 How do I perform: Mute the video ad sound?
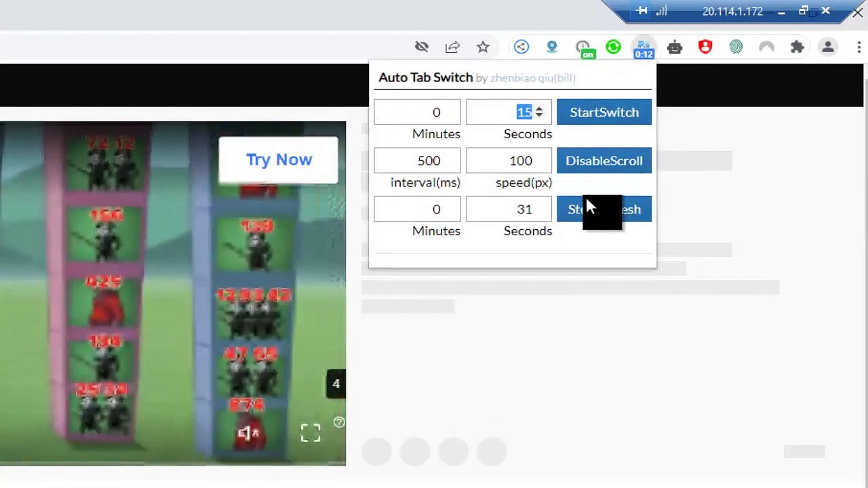[248, 433]
